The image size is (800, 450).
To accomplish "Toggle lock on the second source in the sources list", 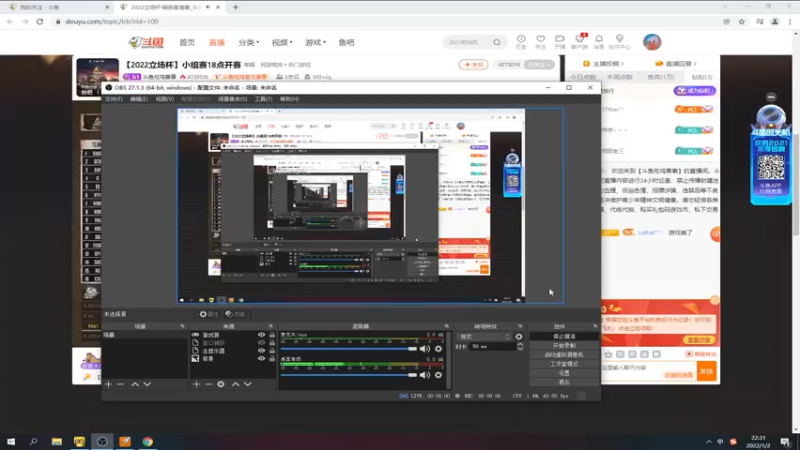I will tap(272, 343).
